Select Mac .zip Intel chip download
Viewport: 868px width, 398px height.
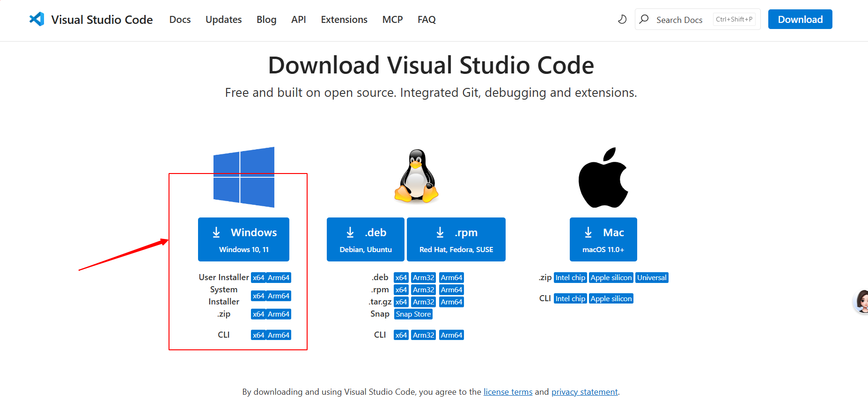coord(570,278)
